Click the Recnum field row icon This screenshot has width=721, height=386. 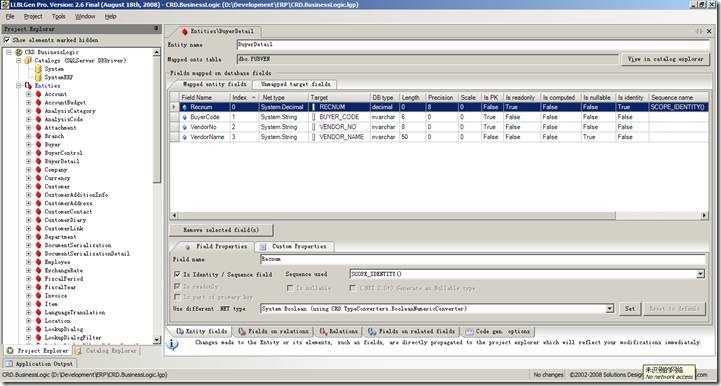coord(185,107)
